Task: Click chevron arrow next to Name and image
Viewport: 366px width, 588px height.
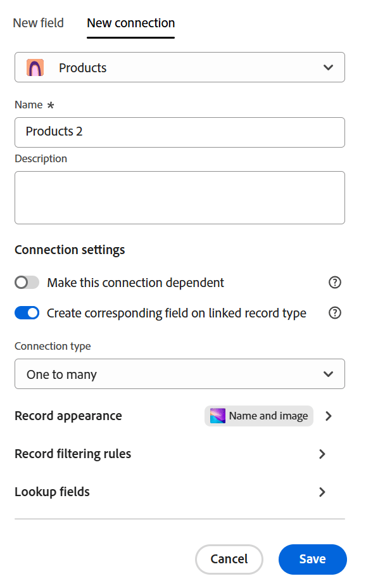Action: pyautogui.click(x=329, y=416)
